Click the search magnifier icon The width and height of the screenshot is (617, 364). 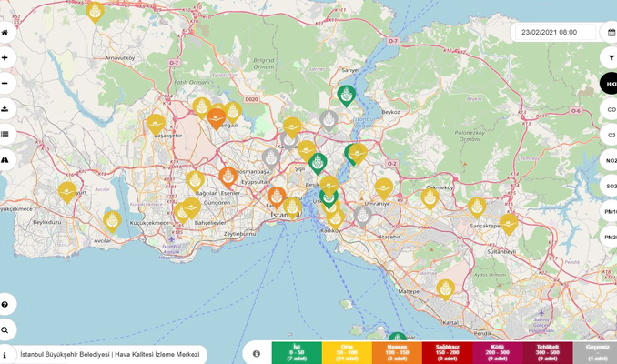(5, 330)
